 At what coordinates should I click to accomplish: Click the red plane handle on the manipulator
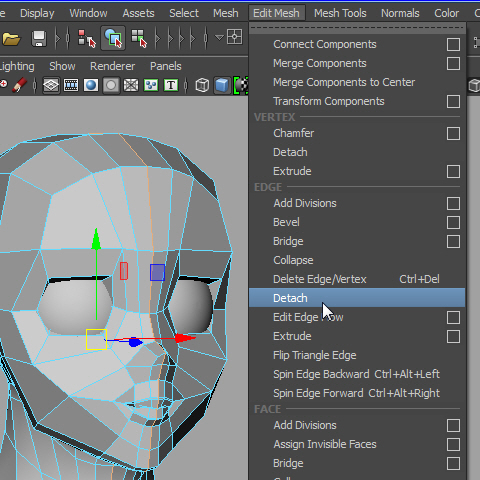tap(124, 271)
